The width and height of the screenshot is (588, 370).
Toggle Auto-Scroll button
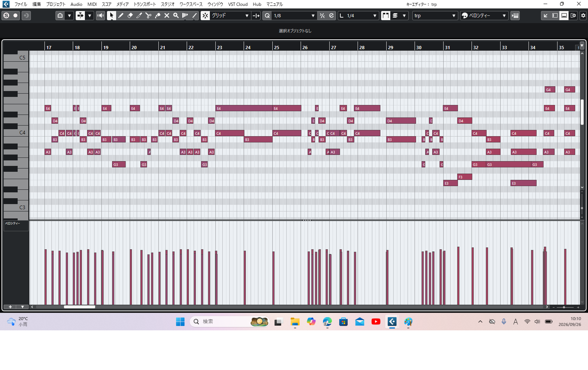(x=80, y=15)
